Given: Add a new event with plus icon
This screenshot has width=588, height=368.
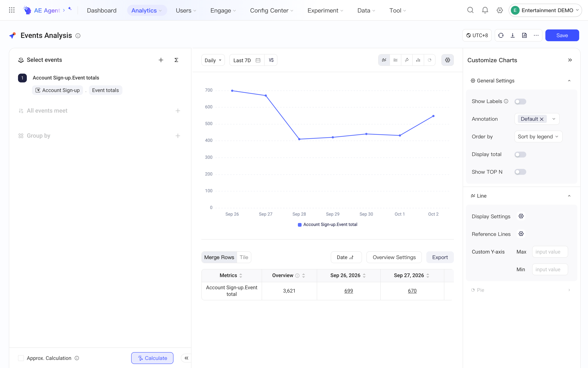Looking at the screenshot, I should click(x=161, y=60).
